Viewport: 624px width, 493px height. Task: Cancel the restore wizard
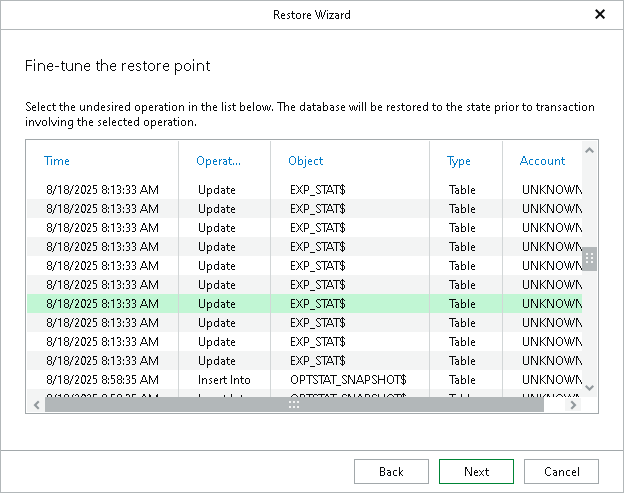pyautogui.click(x=561, y=472)
